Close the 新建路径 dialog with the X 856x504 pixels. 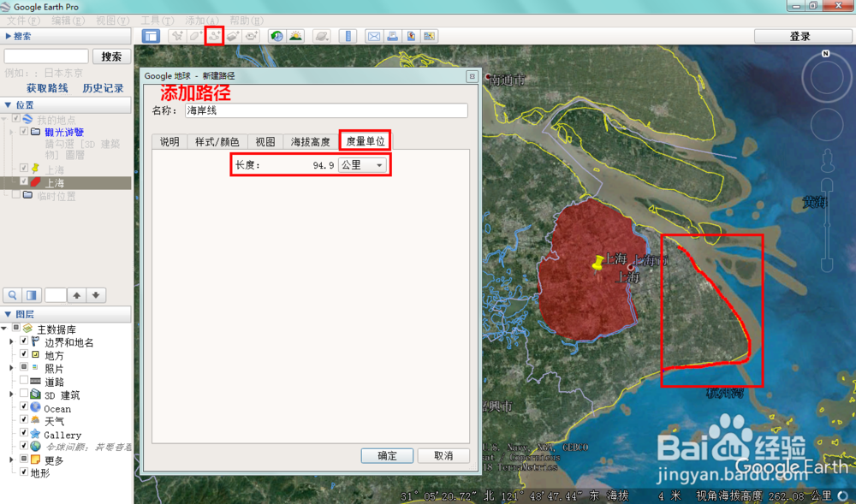(473, 76)
